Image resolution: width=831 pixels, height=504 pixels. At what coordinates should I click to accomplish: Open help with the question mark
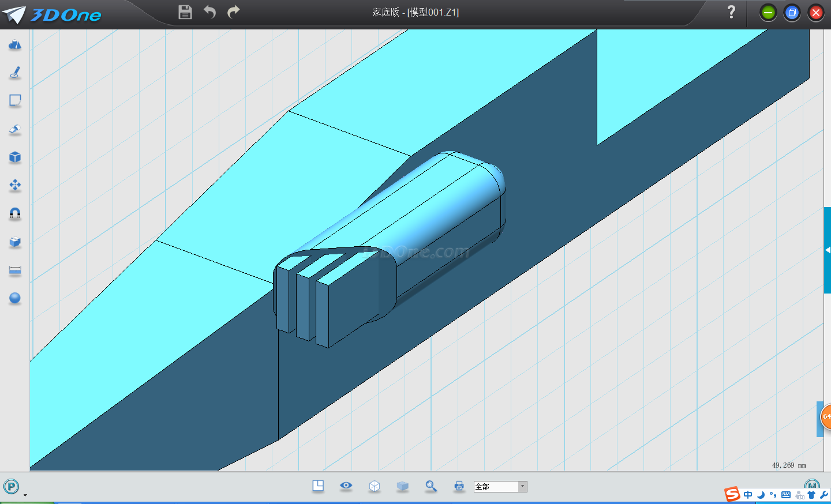tap(731, 12)
